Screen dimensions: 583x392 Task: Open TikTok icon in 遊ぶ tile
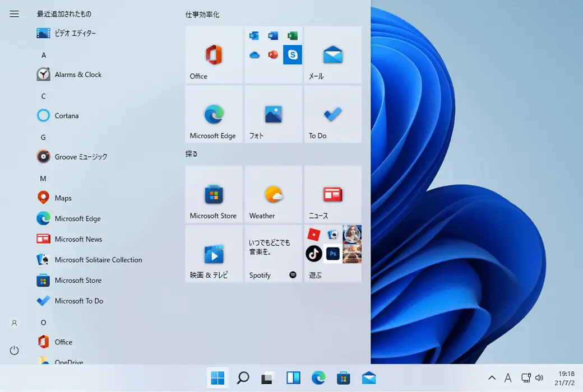tap(314, 254)
